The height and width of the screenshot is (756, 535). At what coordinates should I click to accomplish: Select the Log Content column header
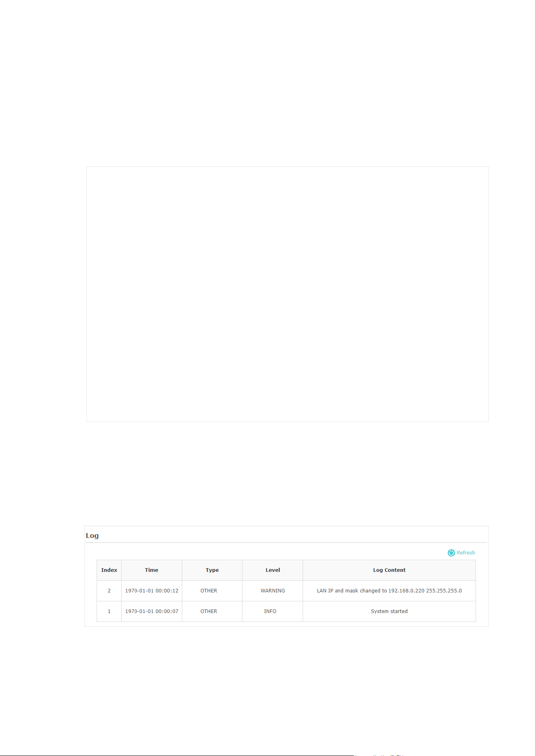389,570
